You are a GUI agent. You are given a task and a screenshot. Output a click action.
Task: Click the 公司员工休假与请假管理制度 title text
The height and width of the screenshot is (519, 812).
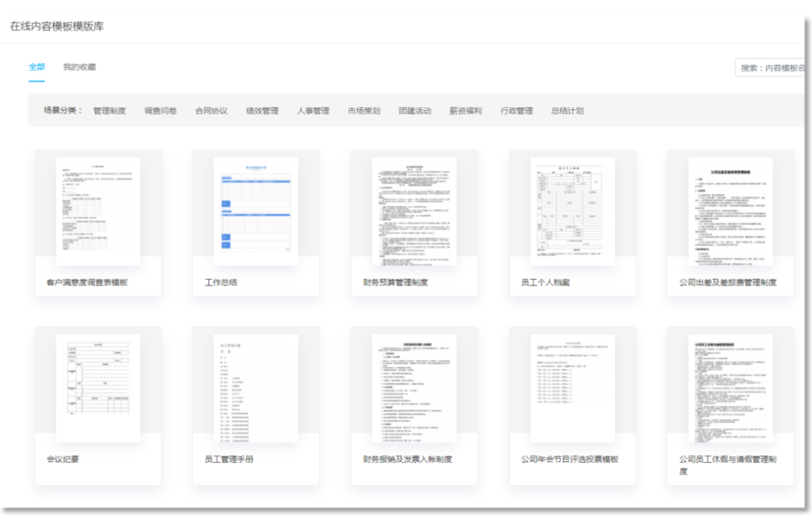click(x=728, y=465)
